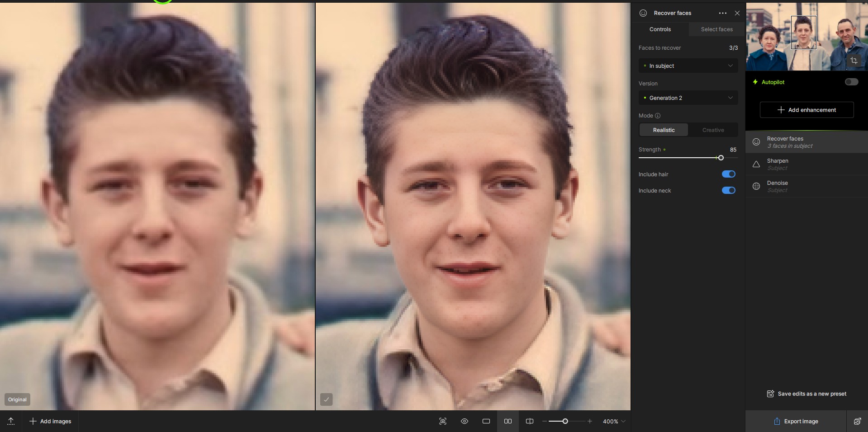
Task: Click the crop icon on the thumbnail
Action: coord(854,61)
